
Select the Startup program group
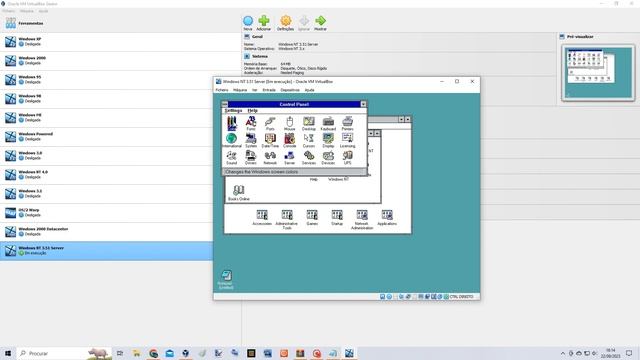(337, 218)
